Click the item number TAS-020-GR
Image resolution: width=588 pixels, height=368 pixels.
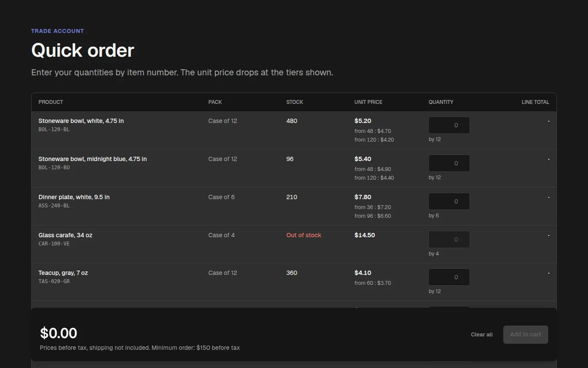(x=54, y=281)
